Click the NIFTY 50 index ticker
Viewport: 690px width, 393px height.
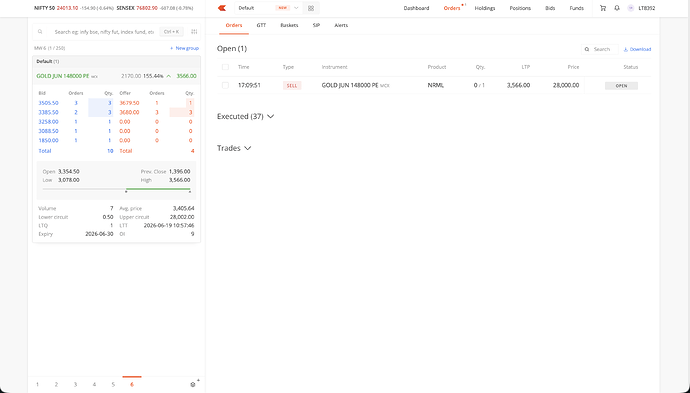click(x=73, y=8)
